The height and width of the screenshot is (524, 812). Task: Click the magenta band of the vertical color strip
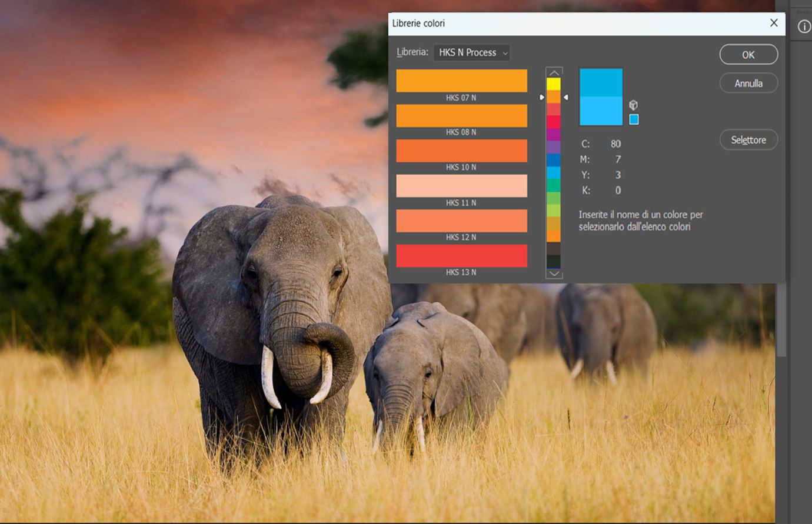click(554, 134)
